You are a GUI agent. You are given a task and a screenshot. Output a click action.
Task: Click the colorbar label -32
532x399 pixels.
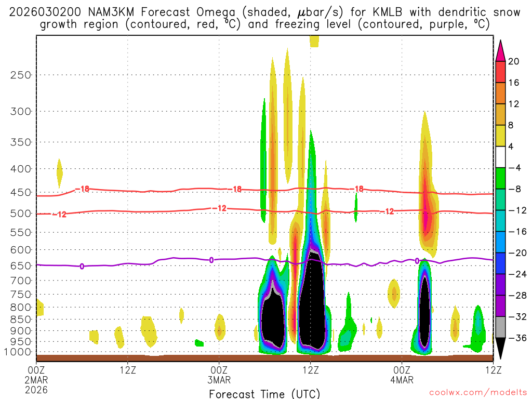coord(517,316)
